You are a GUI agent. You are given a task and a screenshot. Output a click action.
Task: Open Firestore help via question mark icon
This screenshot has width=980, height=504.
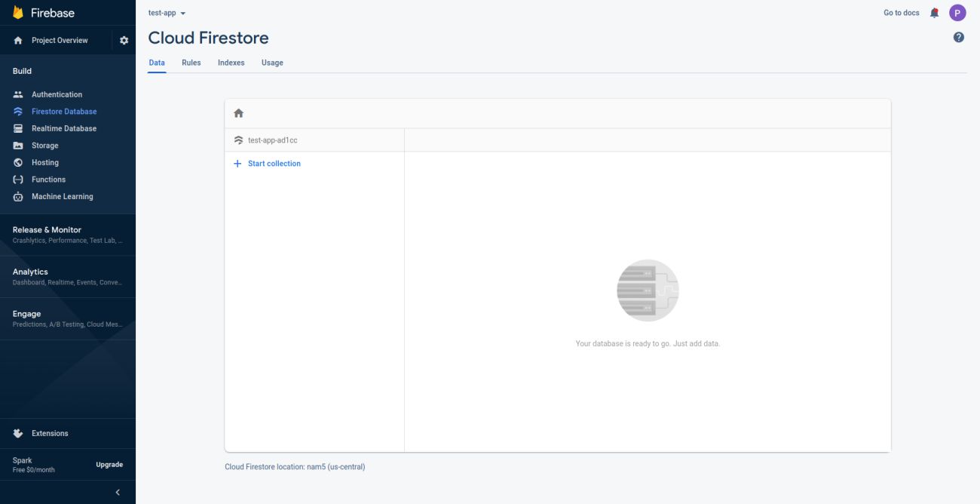click(958, 35)
